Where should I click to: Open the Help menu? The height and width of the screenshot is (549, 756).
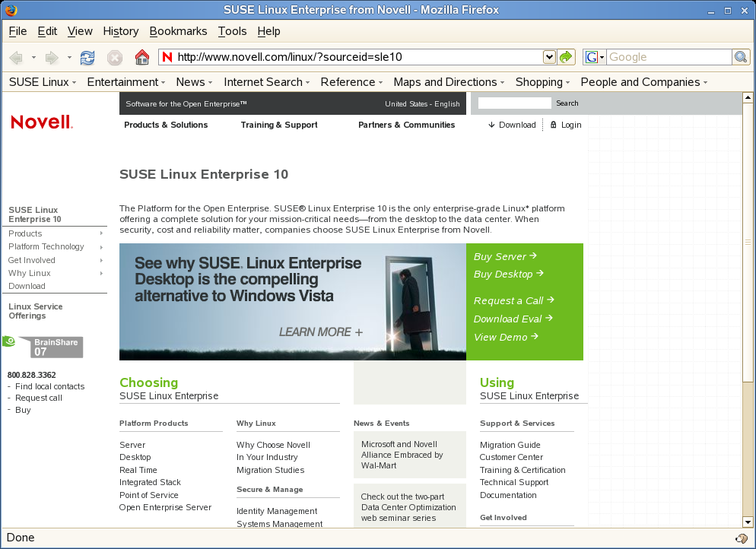268,31
